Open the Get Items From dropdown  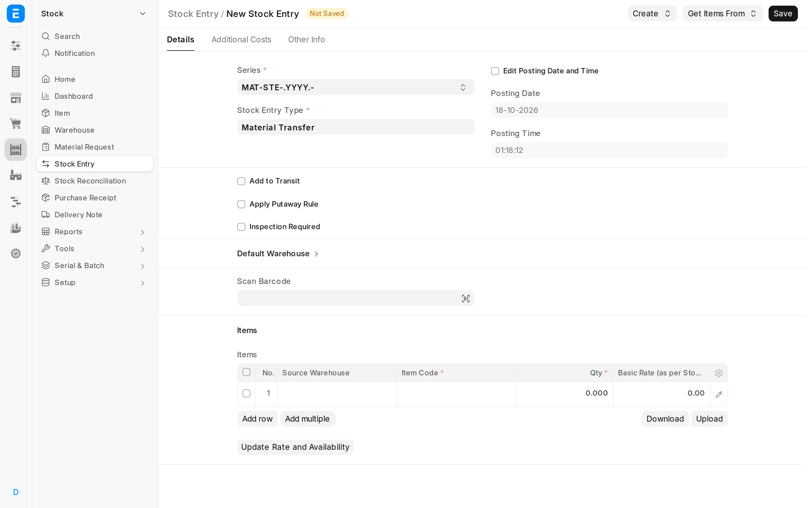tap(722, 14)
